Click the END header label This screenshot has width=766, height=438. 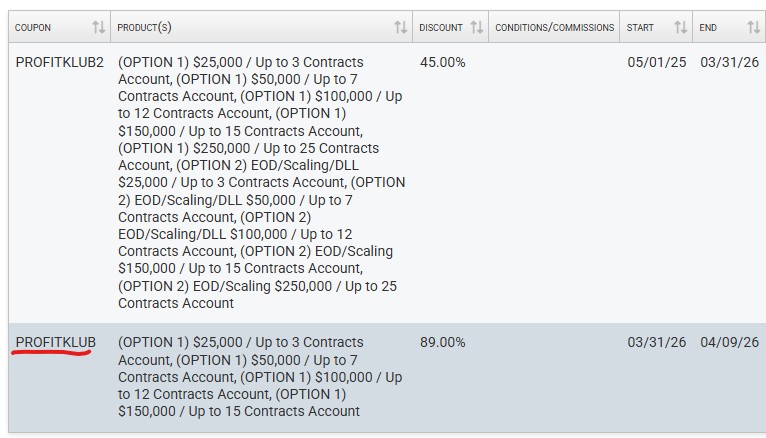[708, 28]
